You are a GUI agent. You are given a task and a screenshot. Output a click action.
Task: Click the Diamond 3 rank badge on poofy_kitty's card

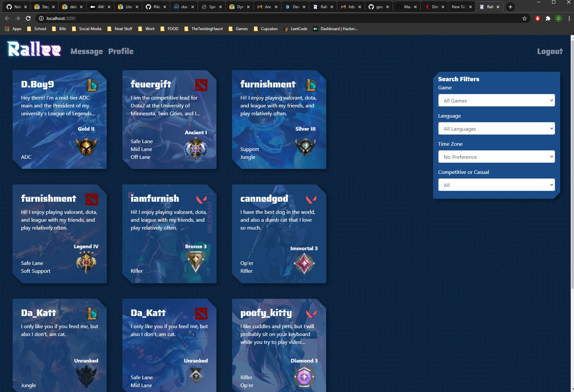pos(304,377)
